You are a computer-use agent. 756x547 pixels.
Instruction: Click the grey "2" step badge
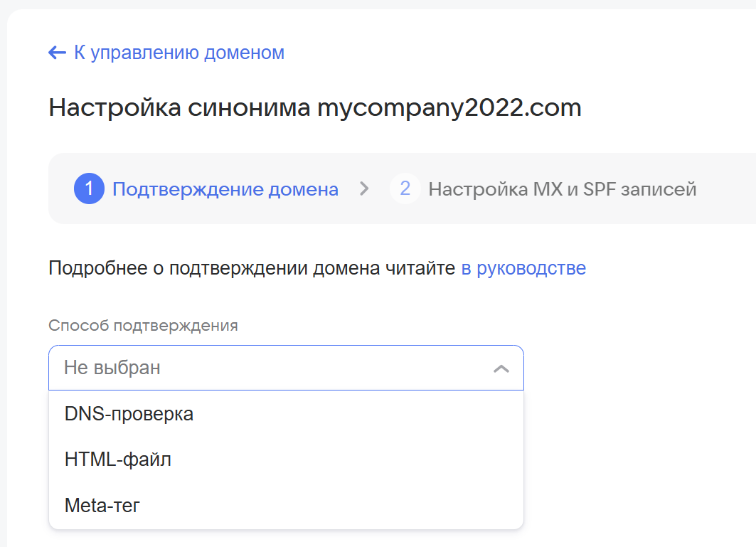pyautogui.click(x=405, y=189)
